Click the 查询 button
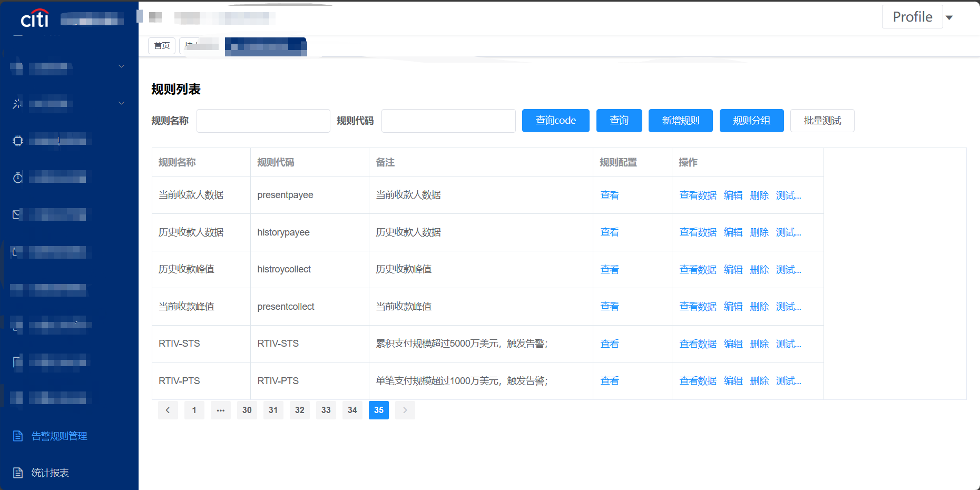Image resolution: width=980 pixels, height=490 pixels. coord(619,121)
